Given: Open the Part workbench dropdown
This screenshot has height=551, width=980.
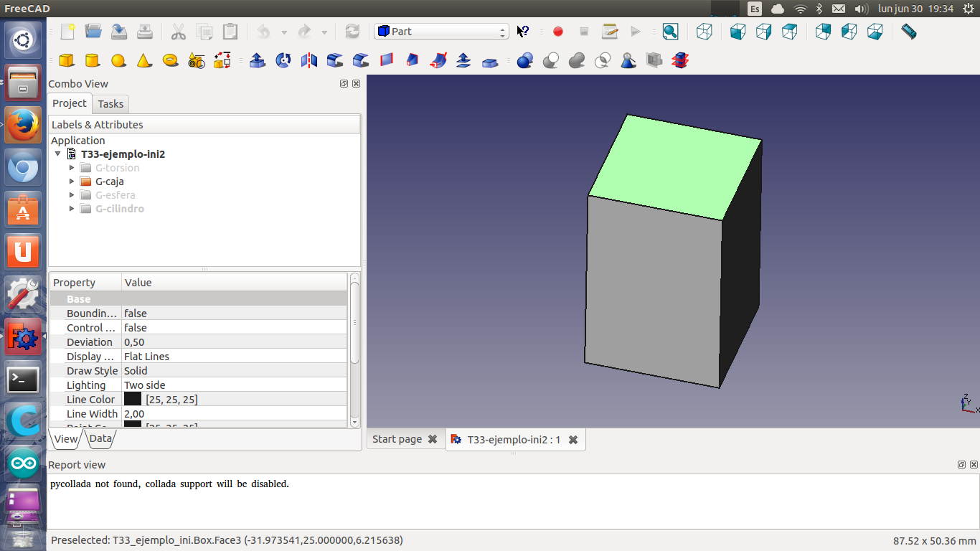Looking at the screenshot, I should point(441,32).
